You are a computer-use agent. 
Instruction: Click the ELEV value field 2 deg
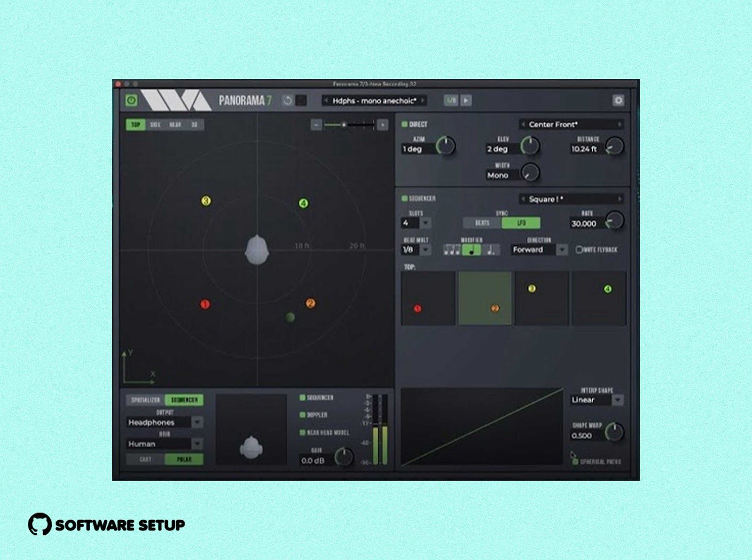tap(502, 149)
